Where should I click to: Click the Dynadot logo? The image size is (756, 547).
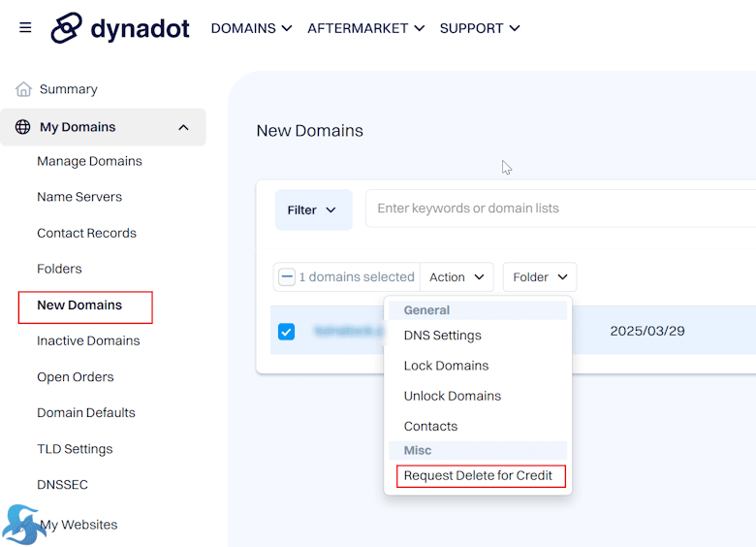[x=120, y=28]
